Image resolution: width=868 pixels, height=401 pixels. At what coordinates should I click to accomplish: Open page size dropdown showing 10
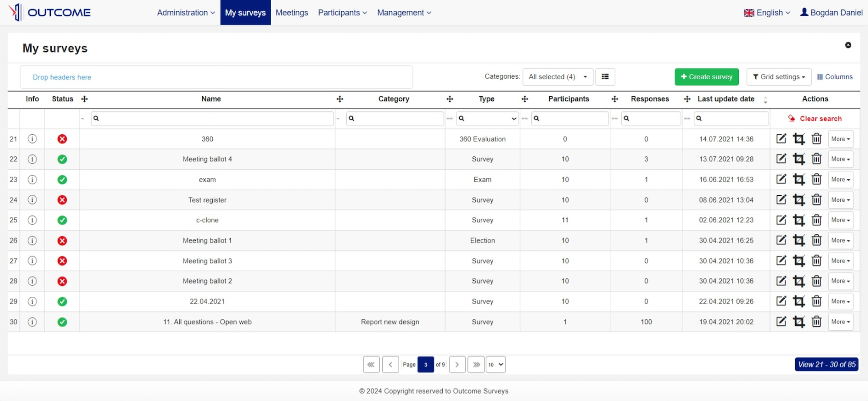[x=496, y=365]
